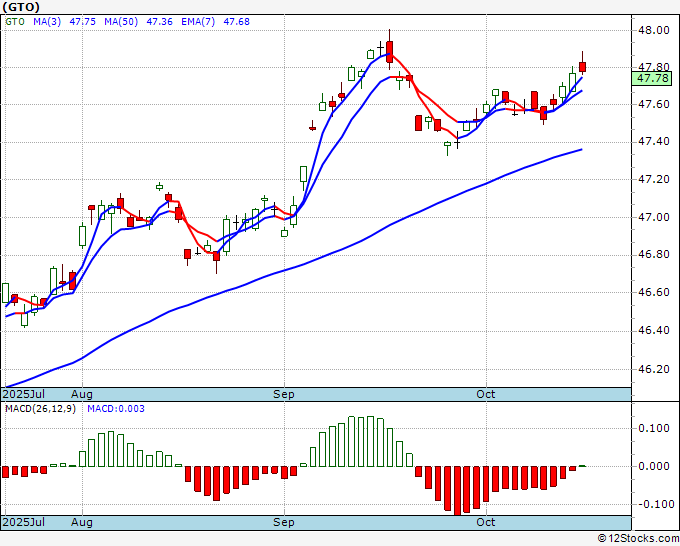Screen dimensions: 680x546
Task: Click Sep on the price chart date axis
Action: [x=284, y=394]
